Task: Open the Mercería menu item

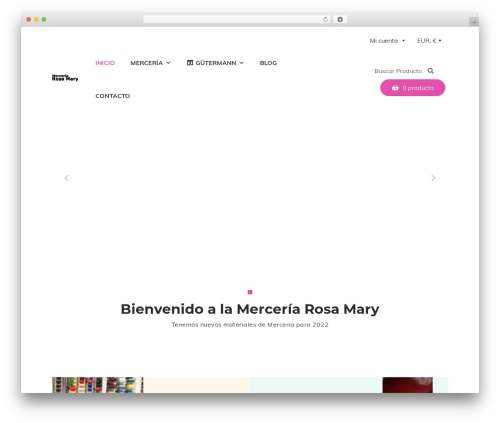Action: pos(146,63)
